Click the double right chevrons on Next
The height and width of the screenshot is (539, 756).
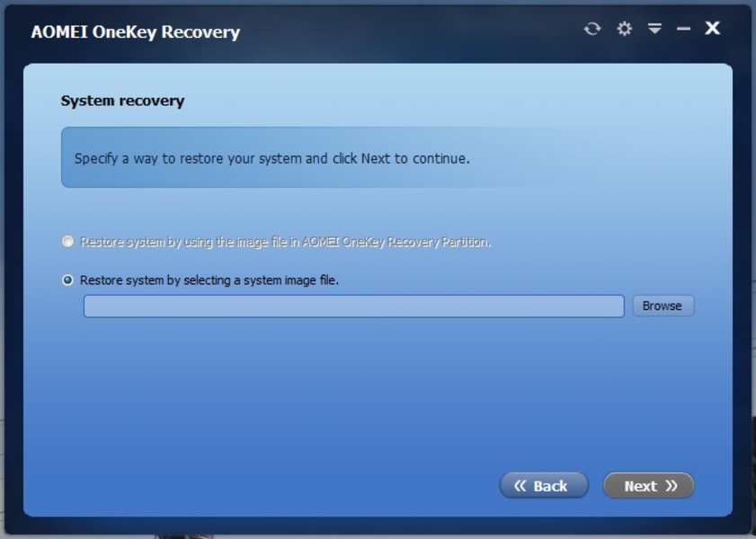(x=672, y=485)
